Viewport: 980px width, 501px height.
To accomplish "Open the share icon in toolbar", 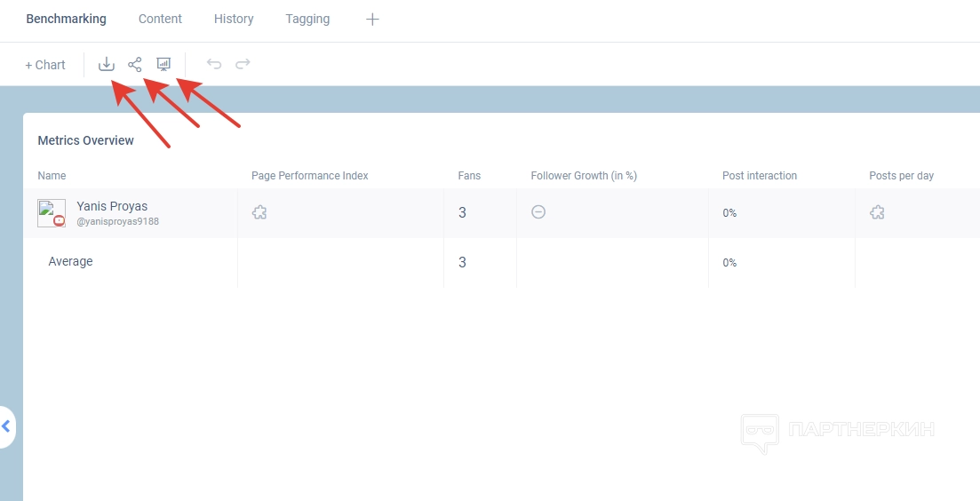I will (x=135, y=64).
